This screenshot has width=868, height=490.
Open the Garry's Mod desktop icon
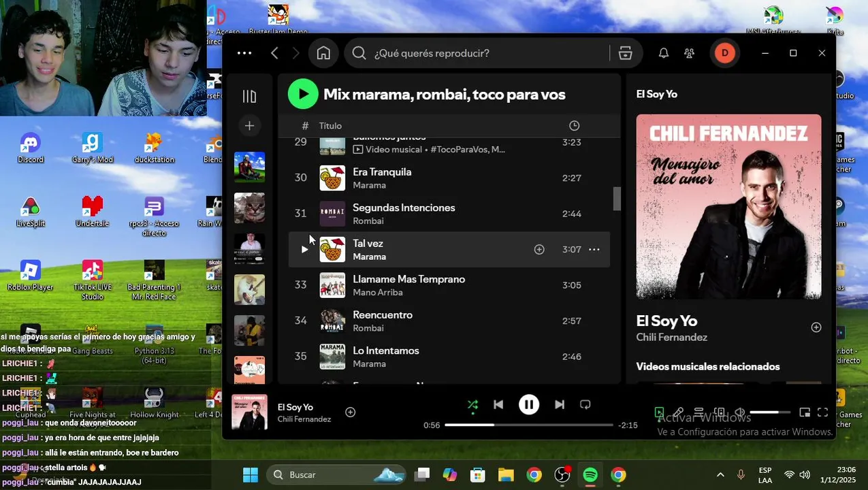pos(92,148)
